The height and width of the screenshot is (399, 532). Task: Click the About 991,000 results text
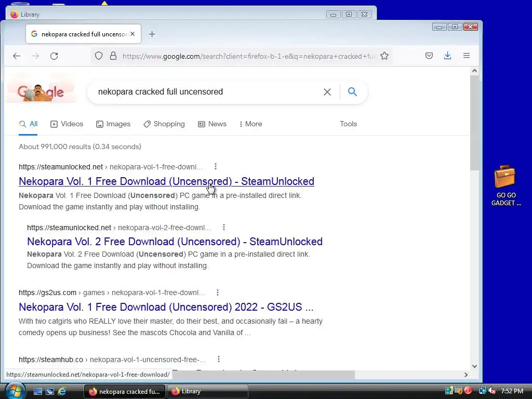(79, 147)
